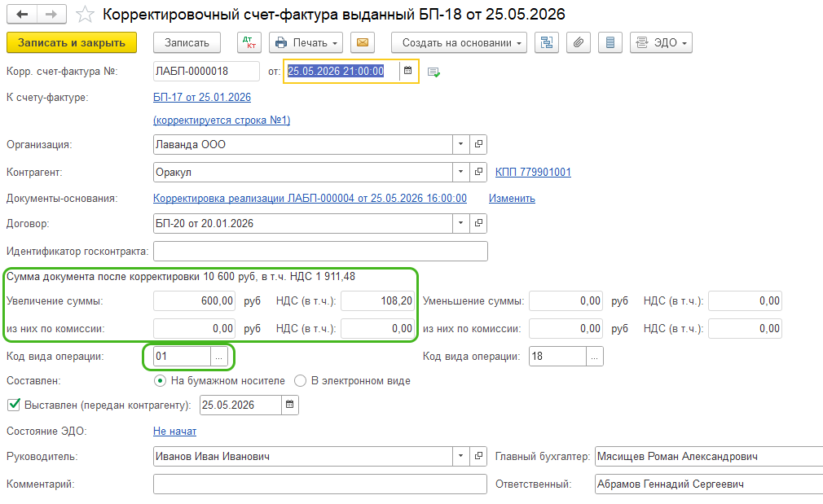Open Руководитель Иванов record
This screenshot has width=823, height=504.
(x=478, y=456)
